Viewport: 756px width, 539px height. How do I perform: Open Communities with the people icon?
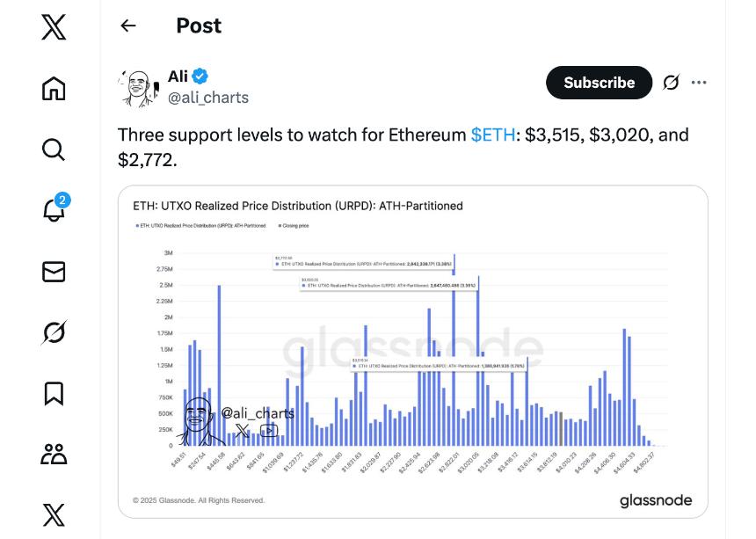click(54, 454)
